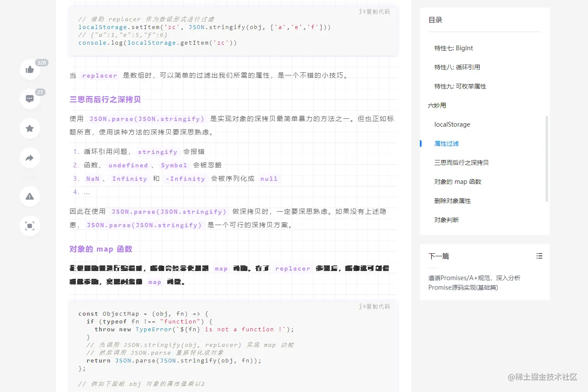
Task: Jump to 特性七: BigInt in the contents
Action: pyautogui.click(x=454, y=48)
